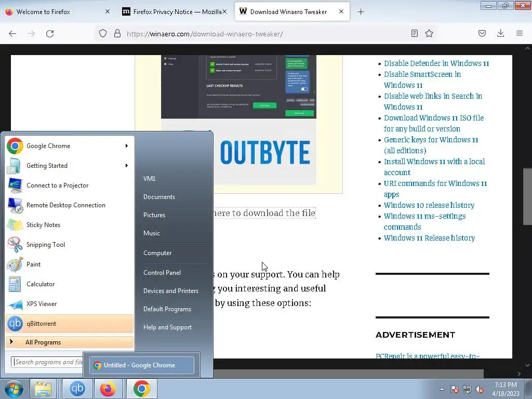
Task: Expand Google Chrome jump list arrow
Action: [x=127, y=146]
